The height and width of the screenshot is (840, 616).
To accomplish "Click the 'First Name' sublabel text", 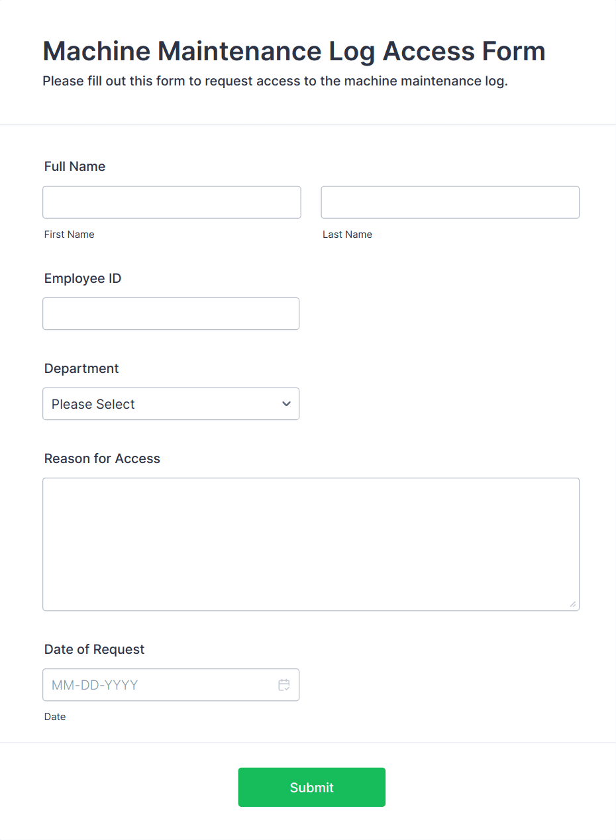I will pos(69,235).
